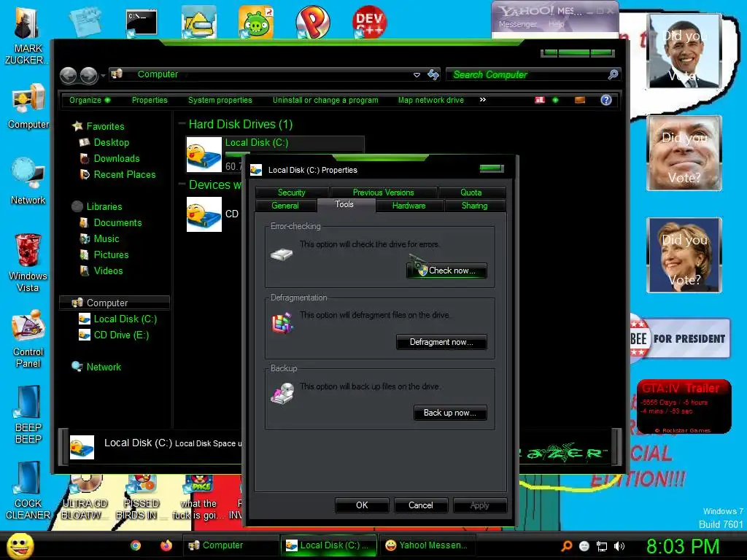This screenshot has height=560, width=747.
Task: Show more toolbar commands chevron
Action: [483, 99]
